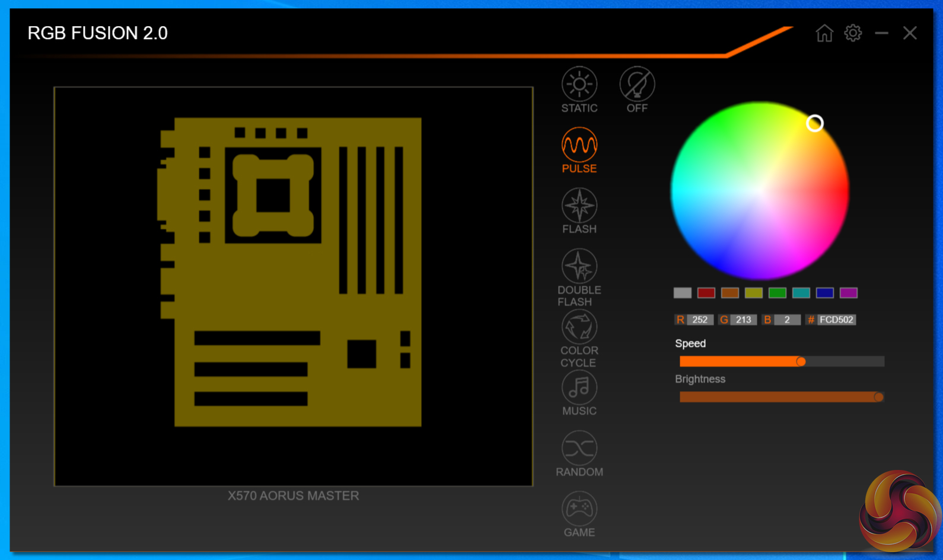Minimize the RGB Fusion window
The height and width of the screenshot is (560, 943).
[x=881, y=33]
